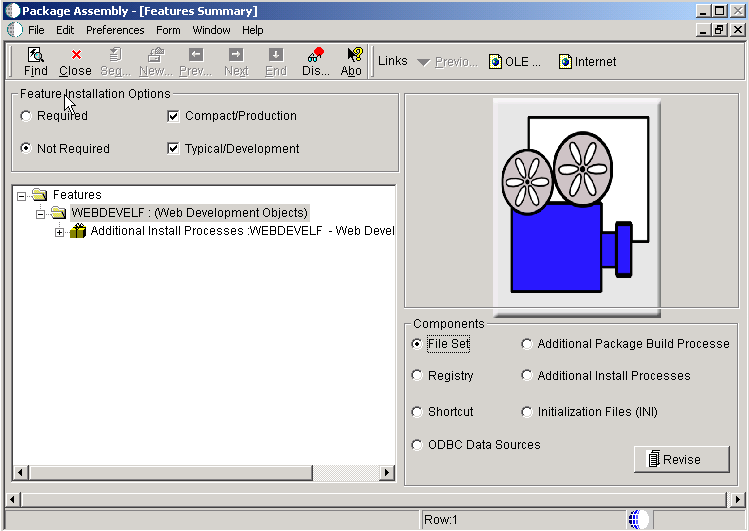Click the application icon in title bar
The height and width of the screenshot is (531, 749).
[11, 11]
